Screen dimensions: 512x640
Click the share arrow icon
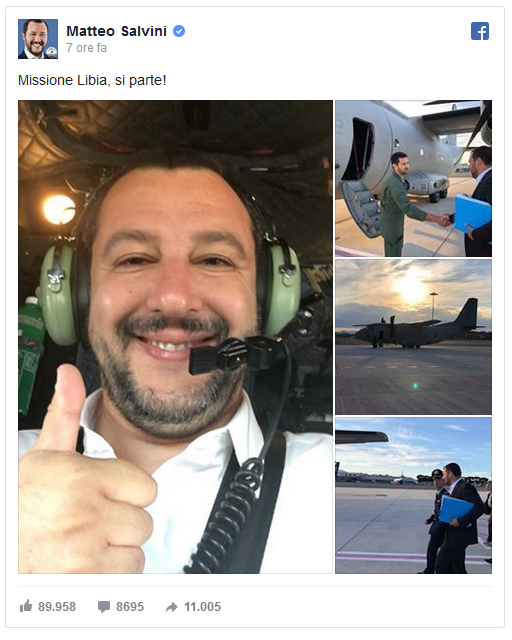171,607
